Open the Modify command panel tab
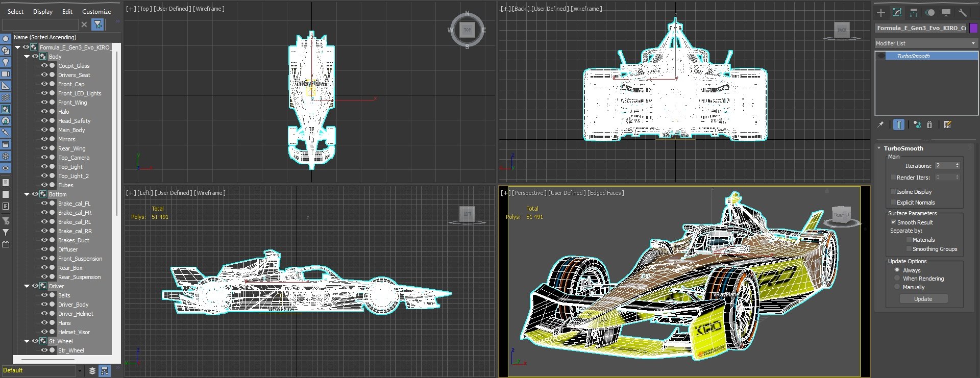The width and height of the screenshot is (980, 378). (x=897, y=13)
